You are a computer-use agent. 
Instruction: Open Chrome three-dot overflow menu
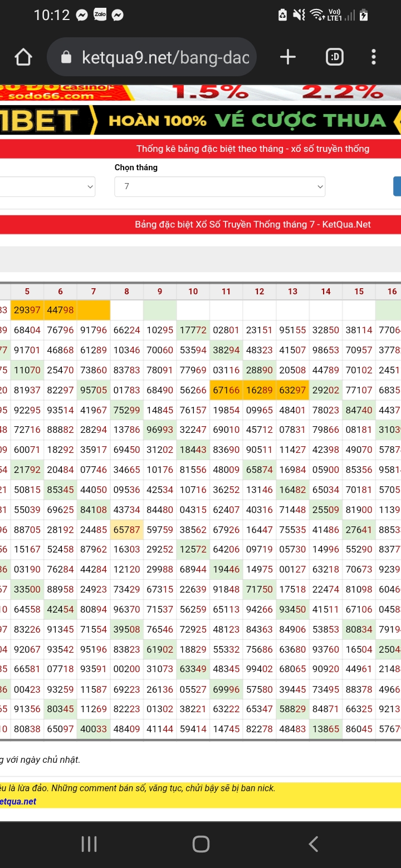pos(373,57)
